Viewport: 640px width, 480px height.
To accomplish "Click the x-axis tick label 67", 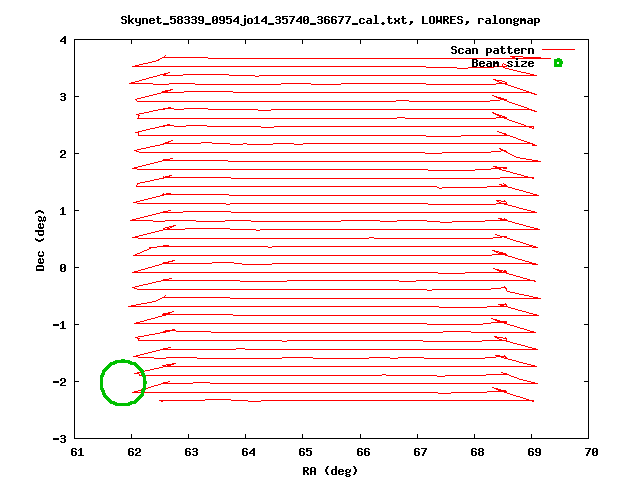I will click(x=420, y=452).
